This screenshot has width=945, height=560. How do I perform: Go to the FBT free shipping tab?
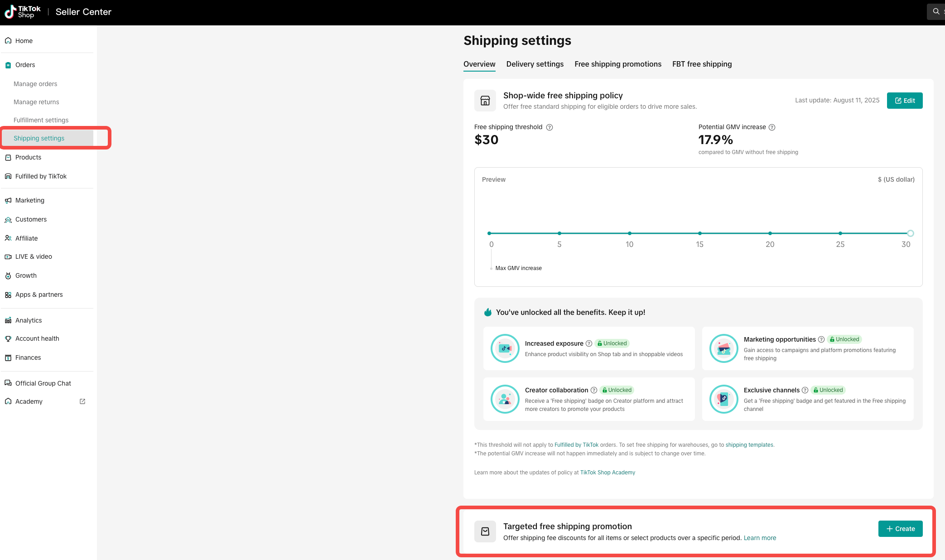pyautogui.click(x=702, y=64)
